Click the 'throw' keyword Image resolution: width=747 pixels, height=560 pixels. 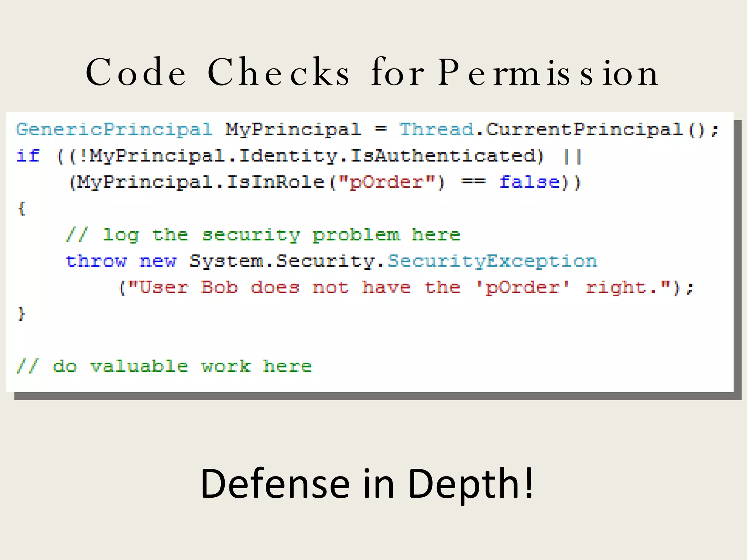[x=96, y=261]
